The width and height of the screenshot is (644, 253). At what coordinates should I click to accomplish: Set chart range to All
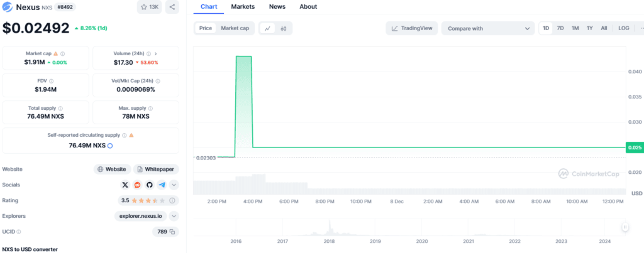click(604, 28)
